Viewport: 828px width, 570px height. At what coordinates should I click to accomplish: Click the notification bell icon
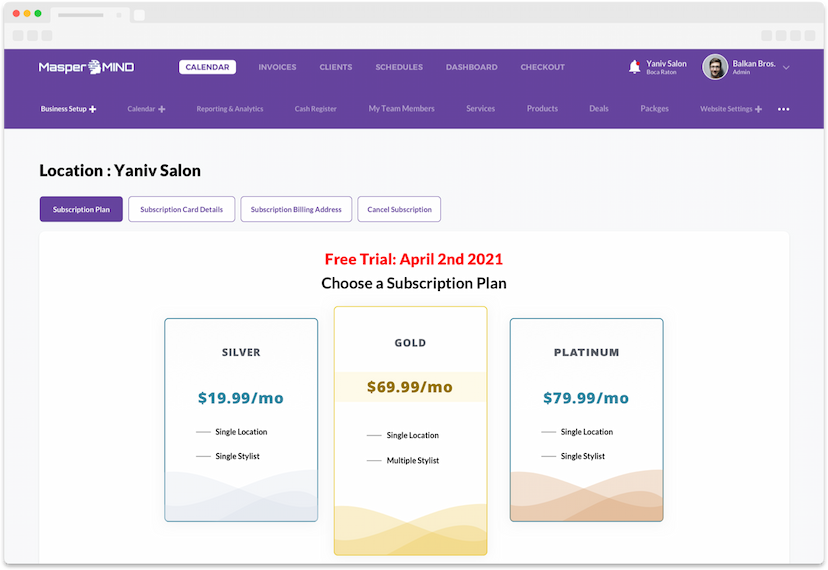634,67
